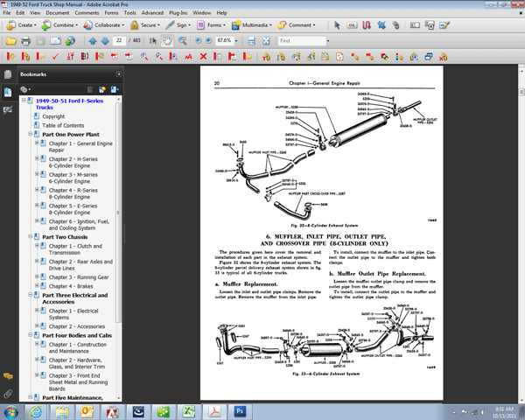Screen dimensions: 525x420
Task: Select the Select tool cursor icon
Action: click(x=153, y=41)
